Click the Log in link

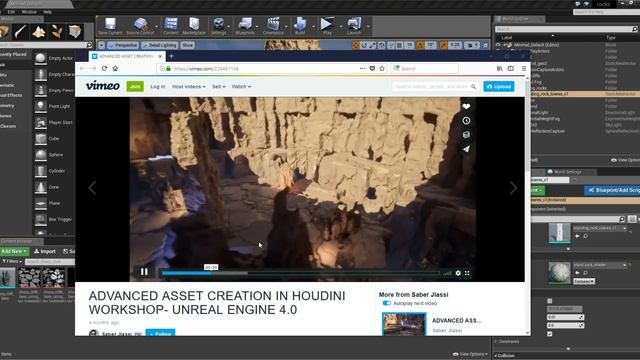click(158, 87)
